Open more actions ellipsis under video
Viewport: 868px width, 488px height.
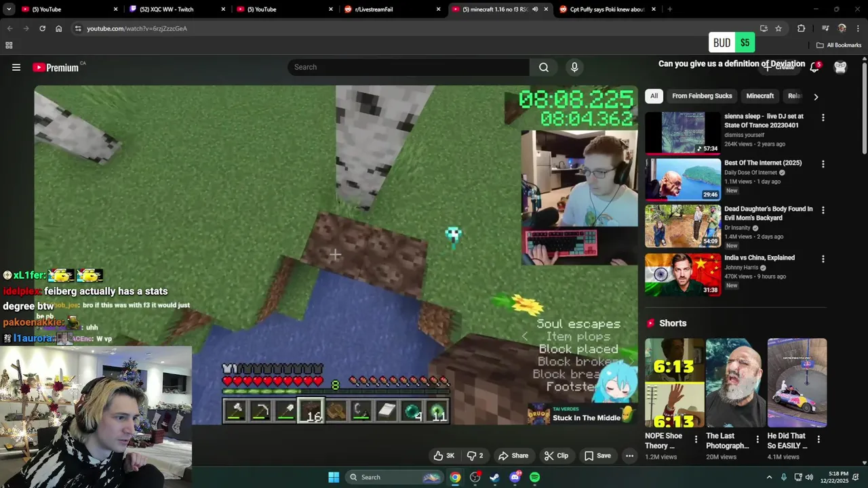[x=629, y=455]
